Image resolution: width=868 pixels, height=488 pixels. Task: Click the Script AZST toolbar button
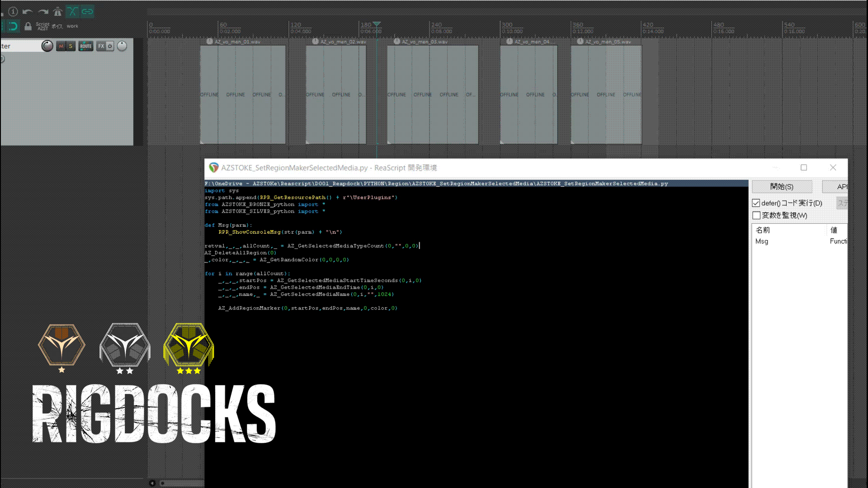[x=42, y=26]
